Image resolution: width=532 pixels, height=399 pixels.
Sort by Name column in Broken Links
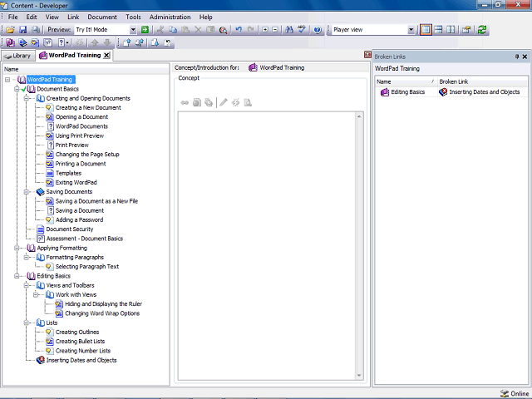(x=406, y=81)
